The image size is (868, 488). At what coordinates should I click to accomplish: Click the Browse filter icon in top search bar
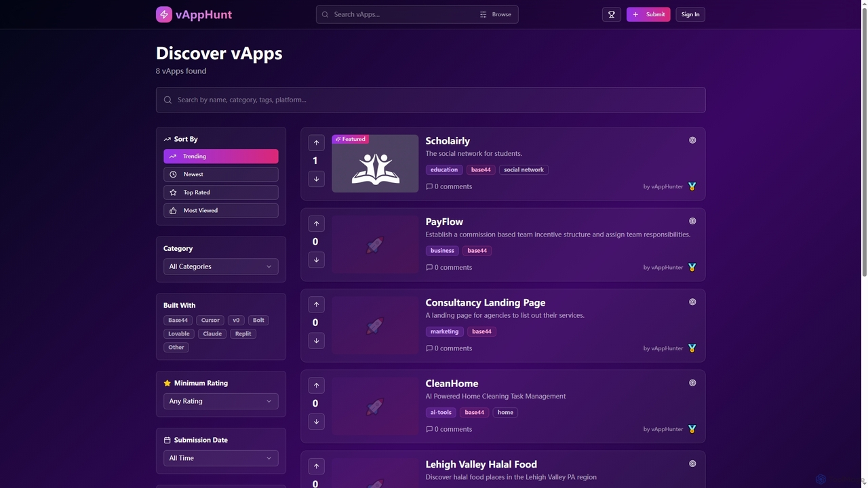(484, 14)
